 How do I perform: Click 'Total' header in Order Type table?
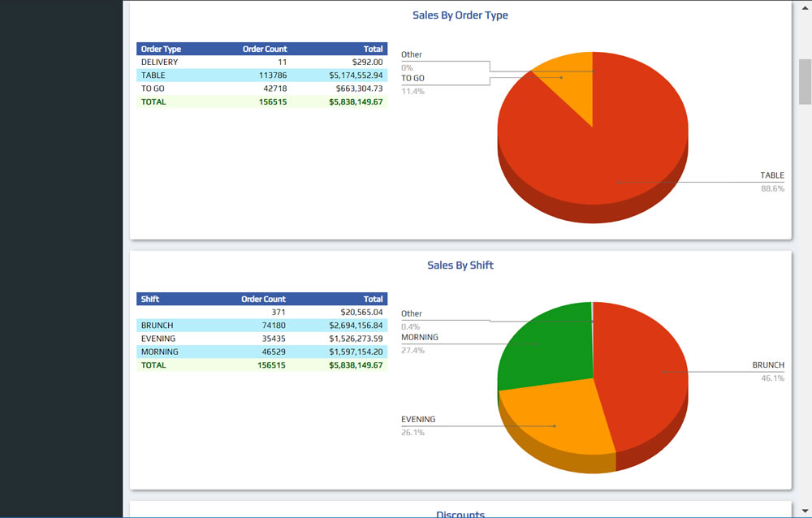[x=373, y=50]
